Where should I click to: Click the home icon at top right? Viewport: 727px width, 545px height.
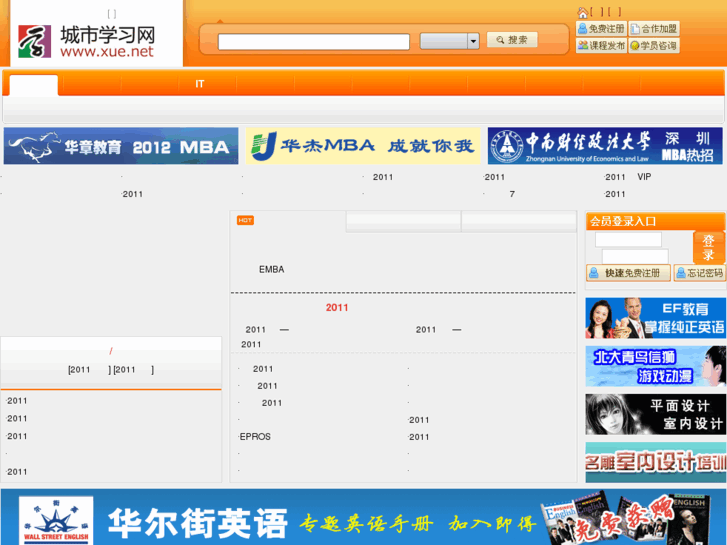click(x=582, y=13)
